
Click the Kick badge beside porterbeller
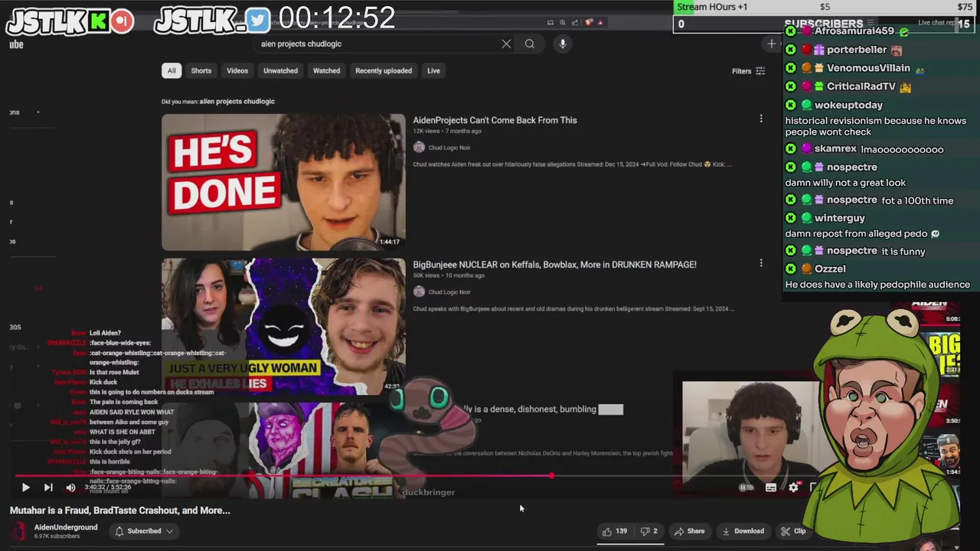pos(790,50)
